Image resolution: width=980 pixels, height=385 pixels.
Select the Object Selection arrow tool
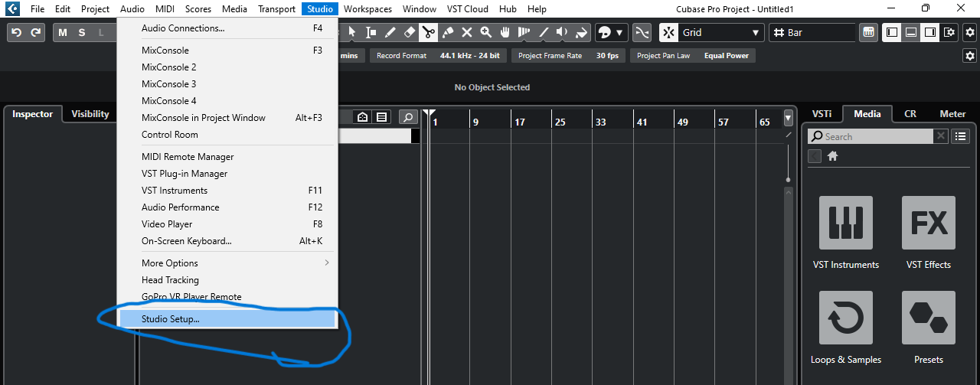(351, 32)
